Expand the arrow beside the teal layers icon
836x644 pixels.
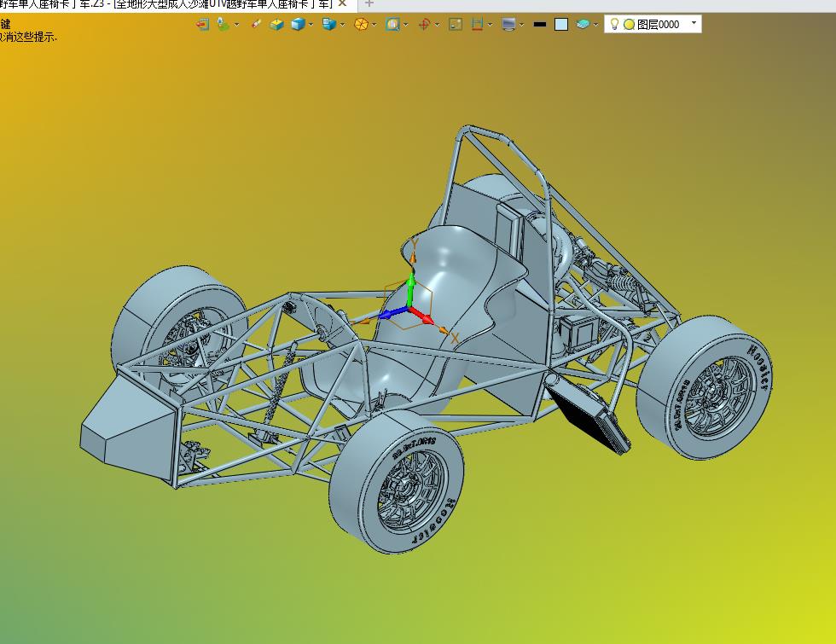coord(595,25)
